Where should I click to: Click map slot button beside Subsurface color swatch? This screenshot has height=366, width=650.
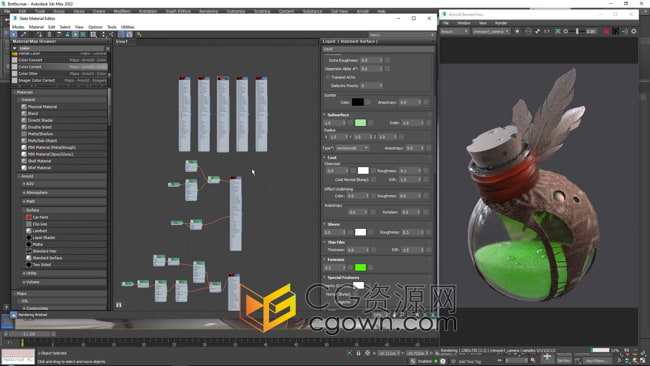click(371, 123)
